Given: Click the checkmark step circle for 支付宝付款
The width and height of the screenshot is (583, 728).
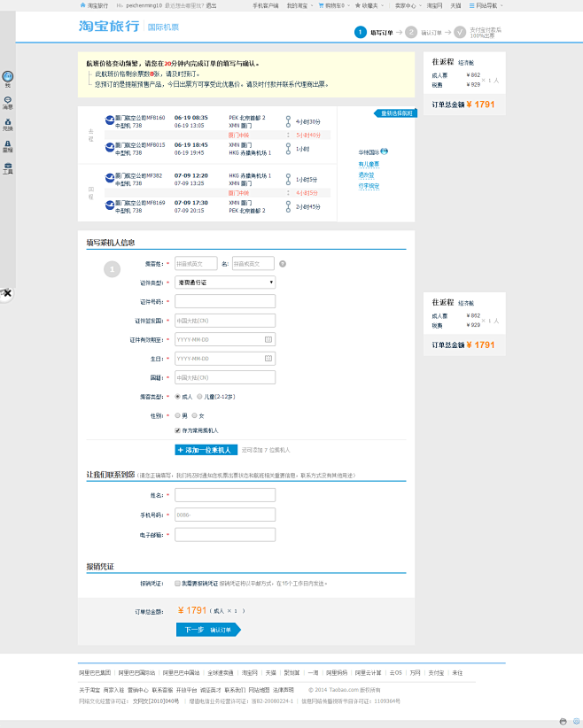Looking at the screenshot, I should point(460,32).
